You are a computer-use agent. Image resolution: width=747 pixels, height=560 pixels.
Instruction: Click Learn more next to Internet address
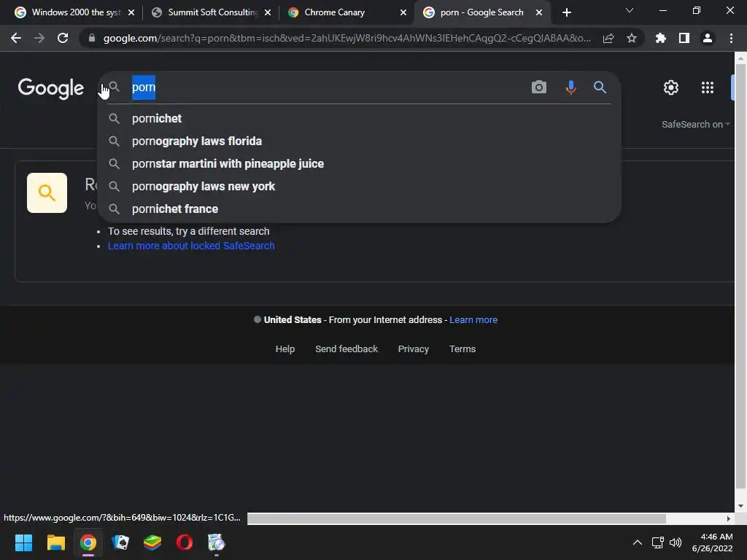473,320
